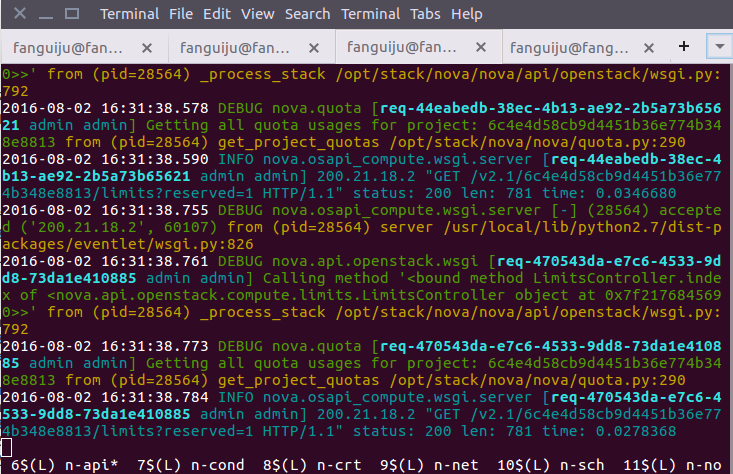Click the path /opt/stack/nova/nova/quota.py:290 in the 38.578 entry
Image resolution: width=733 pixels, height=474 pixels.
coord(537,142)
